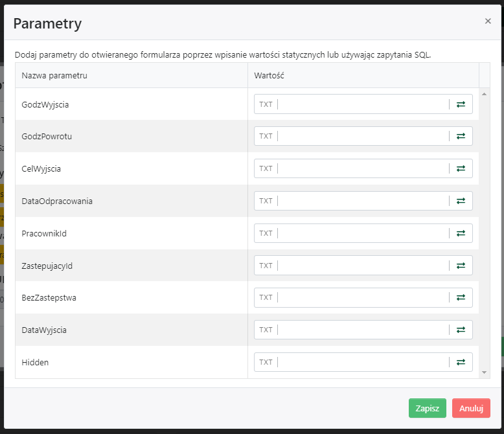Click the Nazwa parametru column header
Viewport: 504px width, 434px height.
[54, 76]
